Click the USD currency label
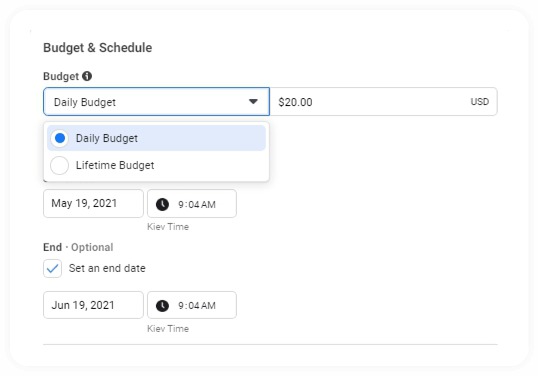538x376 pixels. (x=480, y=102)
